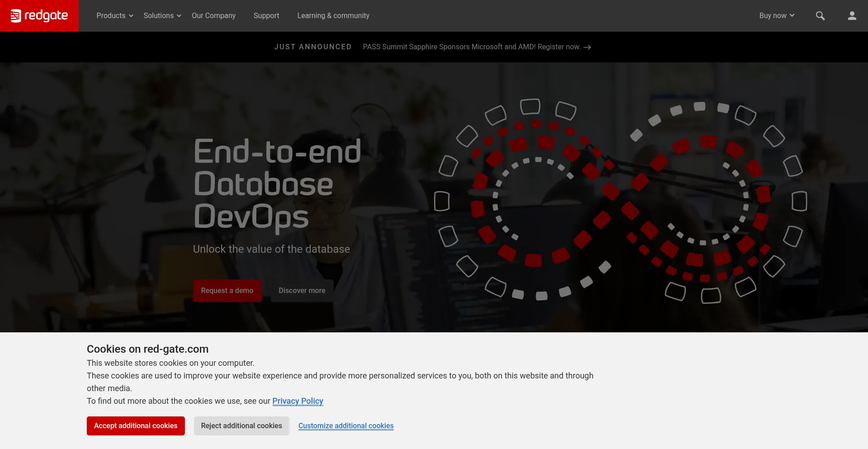
Task: Open the Buy now dropdown
Action: click(x=777, y=16)
